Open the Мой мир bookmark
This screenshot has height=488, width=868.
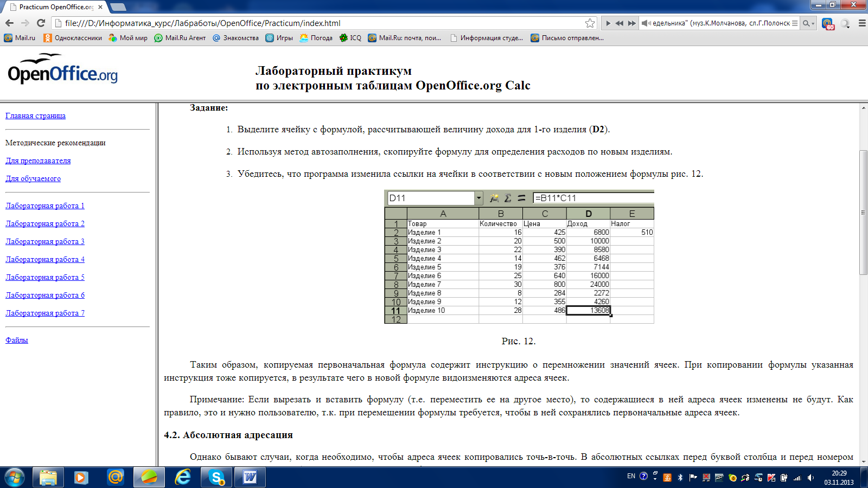[x=128, y=38]
